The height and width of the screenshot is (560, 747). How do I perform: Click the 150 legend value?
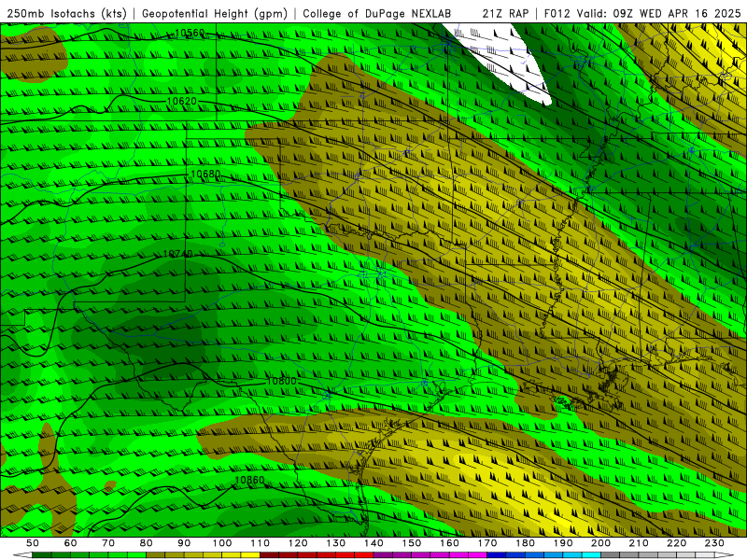pyautogui.click(x=412, y=543)
